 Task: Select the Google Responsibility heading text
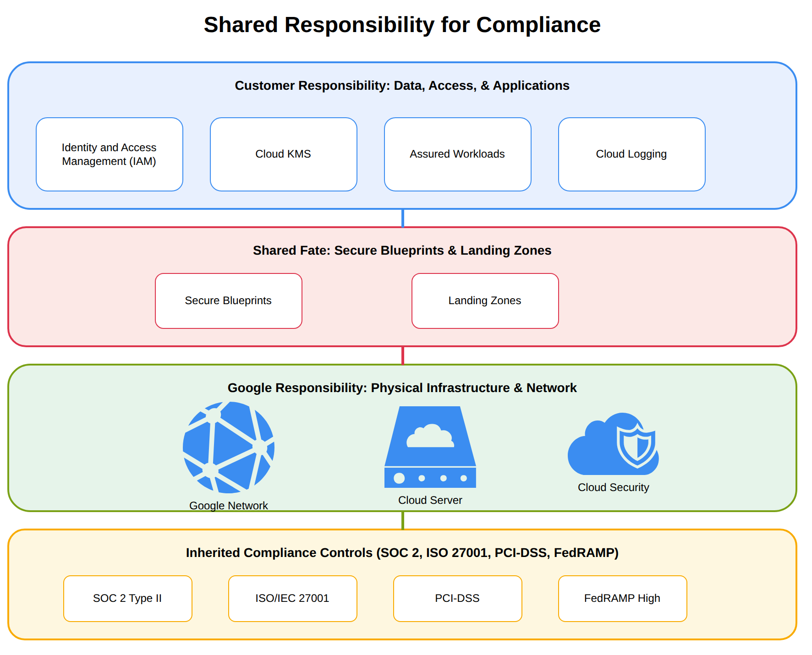402,388
